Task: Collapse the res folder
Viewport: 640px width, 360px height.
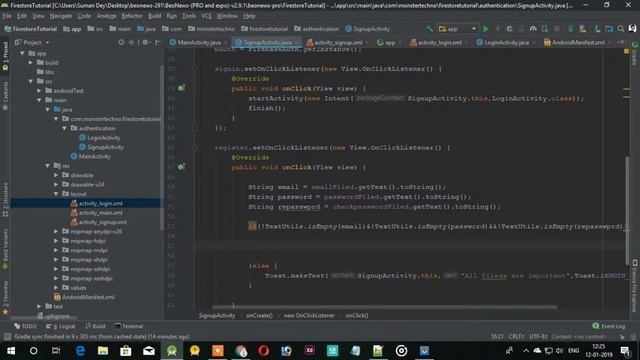Action: tap(48, 166)
